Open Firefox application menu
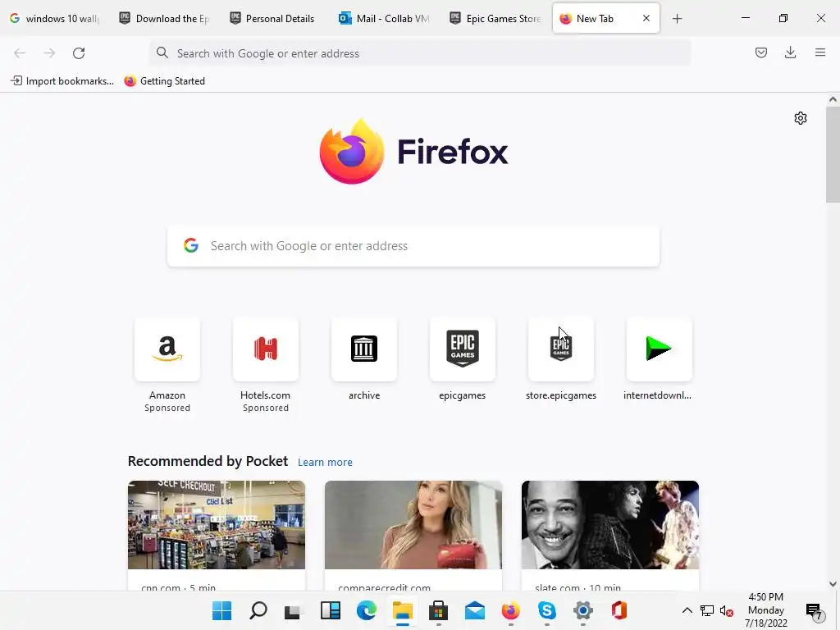 (820, 52)
